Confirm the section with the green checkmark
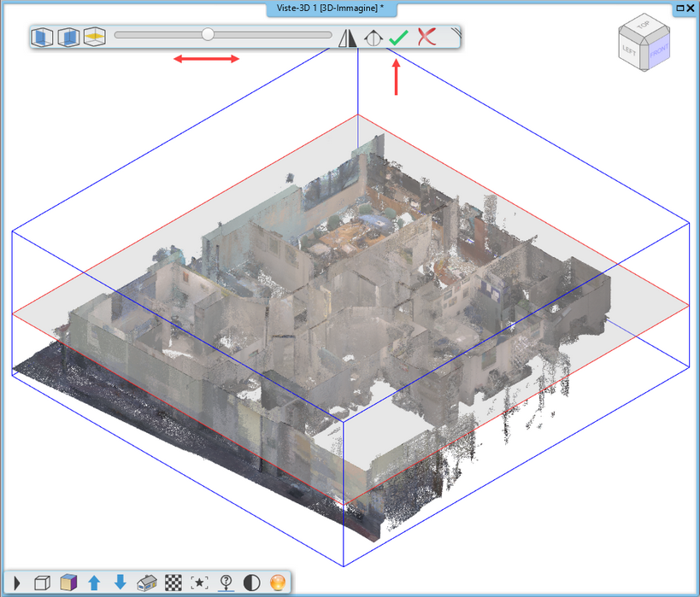 click(398, 38)
